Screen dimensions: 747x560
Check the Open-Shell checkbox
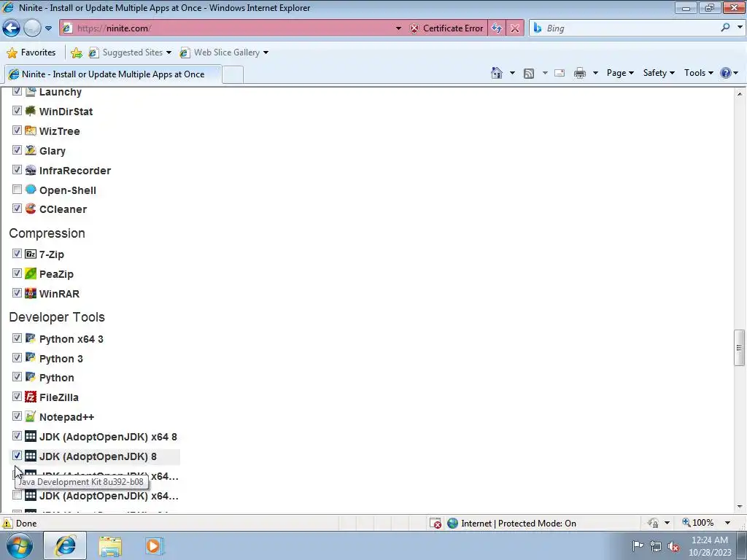tap(18, 189)
